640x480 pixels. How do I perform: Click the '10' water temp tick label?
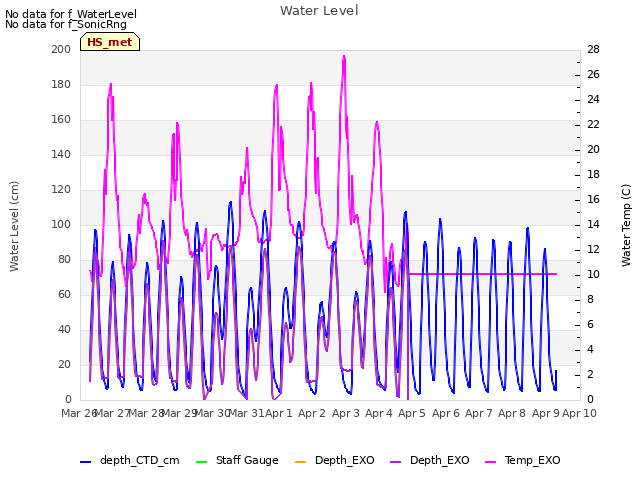(593, 274)
